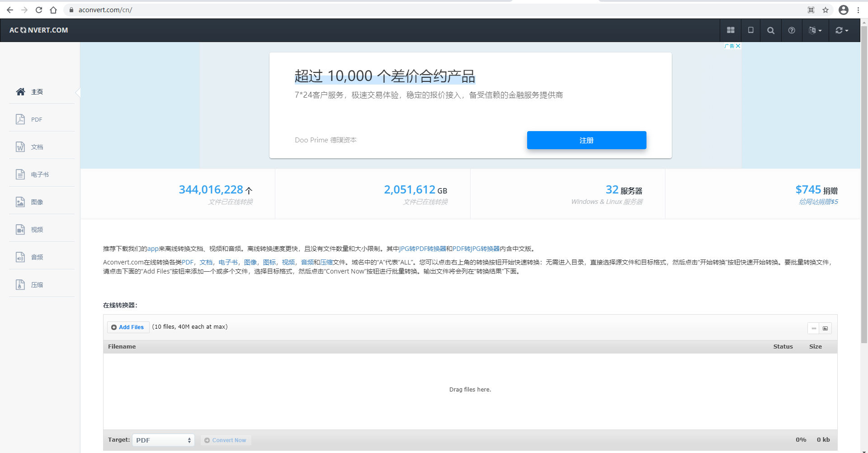Click the zip archive icon in sidebar
This screenshot has width=868, height=453.
pos(20,285)
